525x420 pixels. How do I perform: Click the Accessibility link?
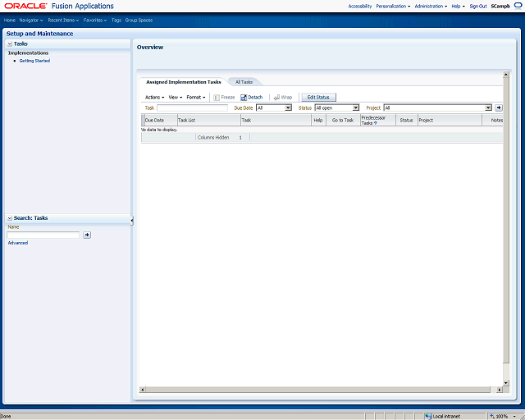[x=360, y=6]
